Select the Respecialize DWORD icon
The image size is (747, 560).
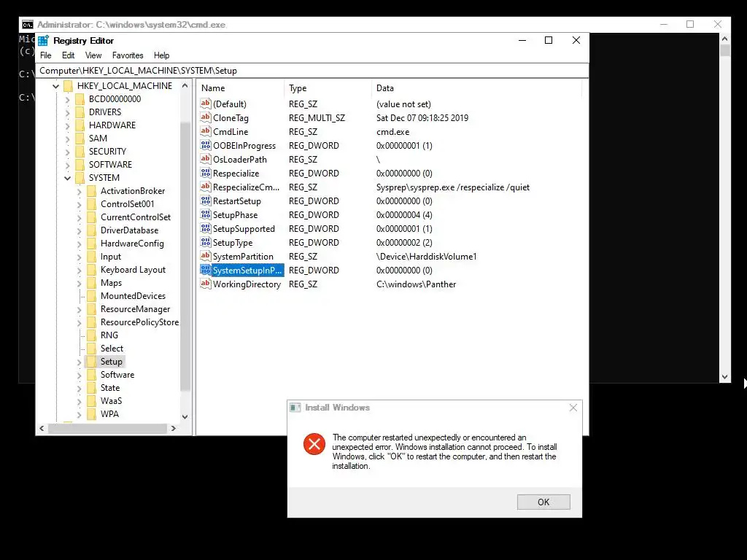[205, 173]
